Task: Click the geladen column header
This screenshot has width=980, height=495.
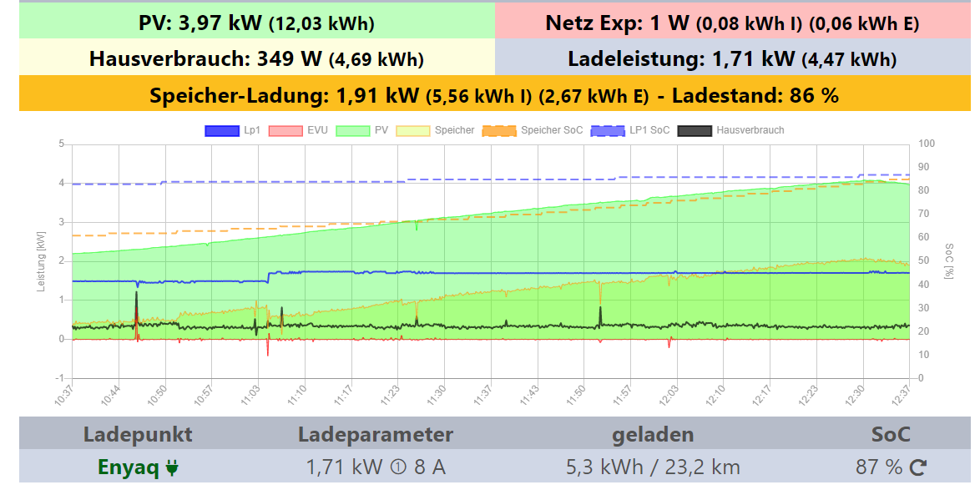Action: point(653,434)
